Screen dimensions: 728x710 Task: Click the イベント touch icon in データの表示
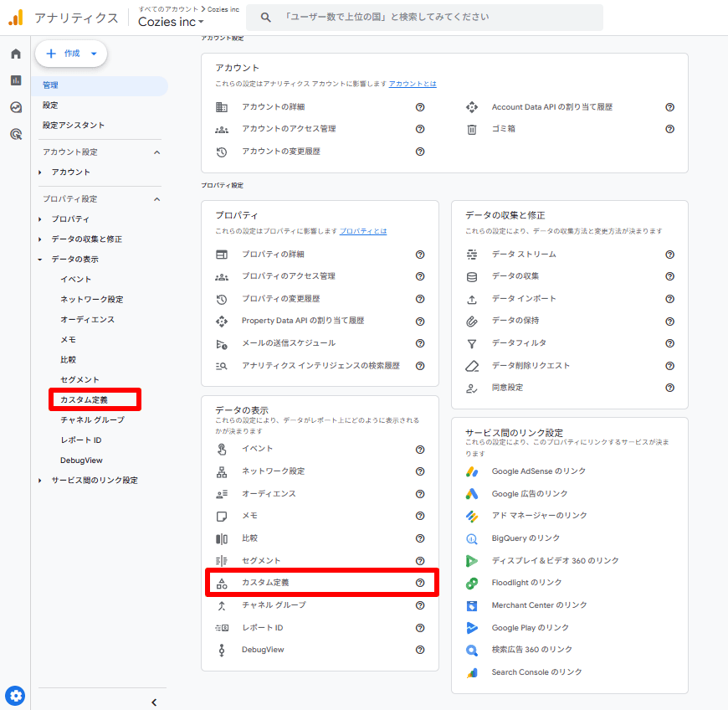pyautogui.click(x=222, y=450)
